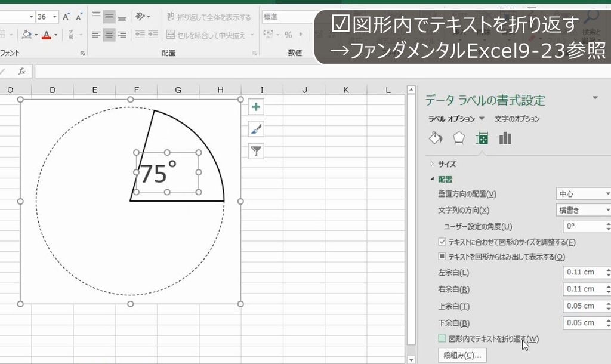Image resolution: width=611 pixels, height=364 pixels.
Task: Toggle 'テキストを図形からはみ出して表示する' checkbox
Action: pyautogui.click(x=442, y=257)
